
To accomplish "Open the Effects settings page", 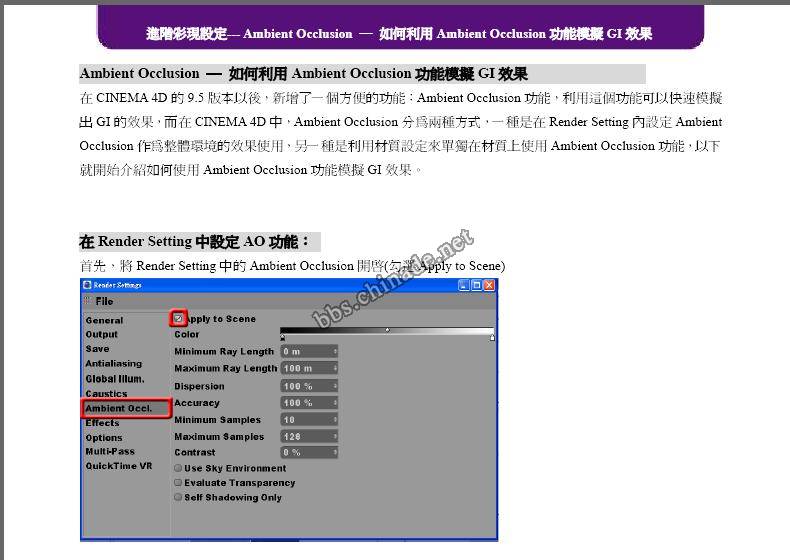I will (102, 423).
